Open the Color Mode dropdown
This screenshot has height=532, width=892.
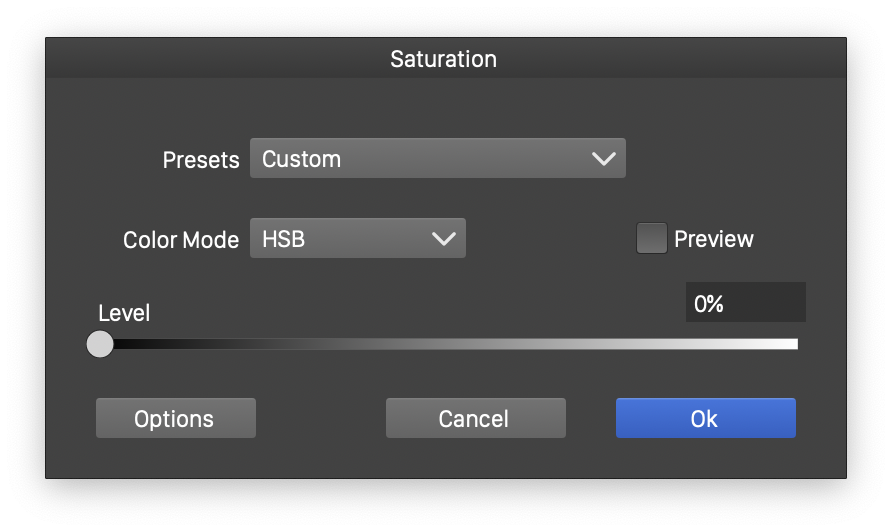pos(357,239)
